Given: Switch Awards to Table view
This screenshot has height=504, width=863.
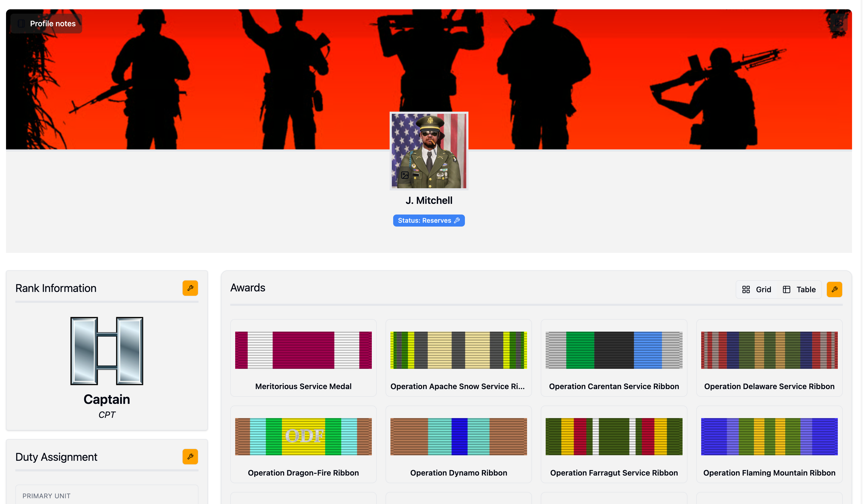Looking at the screenshot, I should click(x=799, y=289).
